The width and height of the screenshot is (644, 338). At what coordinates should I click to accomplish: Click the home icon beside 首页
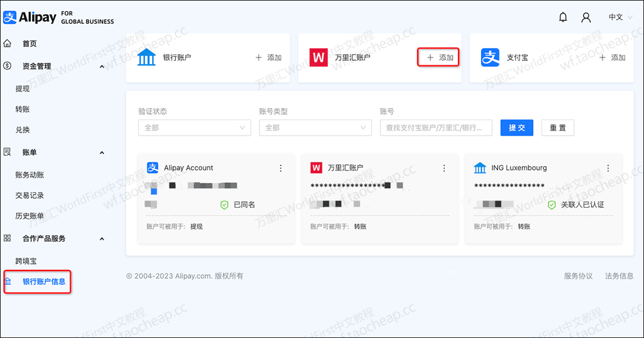tap(7, 43)
